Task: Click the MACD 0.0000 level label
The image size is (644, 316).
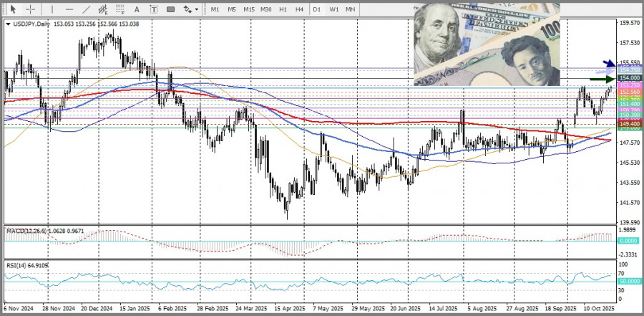Action: click(x=628, y=241)
